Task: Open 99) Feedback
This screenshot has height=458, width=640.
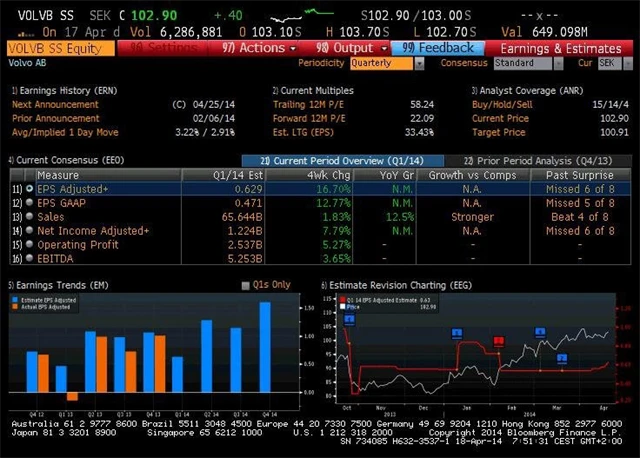Action: (x=438, y=48)
